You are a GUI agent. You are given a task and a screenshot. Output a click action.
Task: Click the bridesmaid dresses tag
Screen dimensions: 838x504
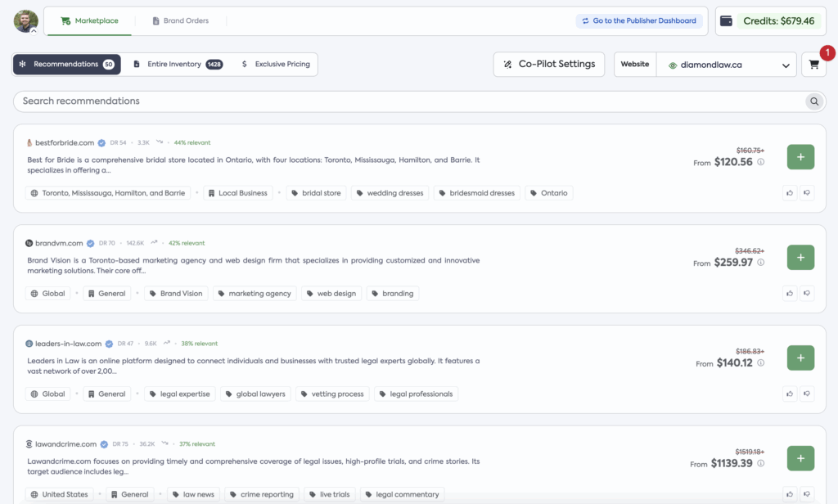477,193
